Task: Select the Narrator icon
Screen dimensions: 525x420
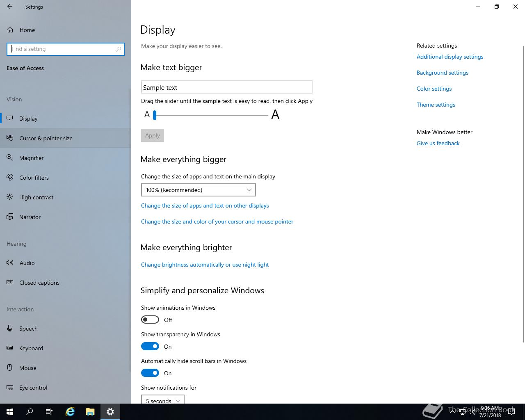Action: tap(10, 217)
